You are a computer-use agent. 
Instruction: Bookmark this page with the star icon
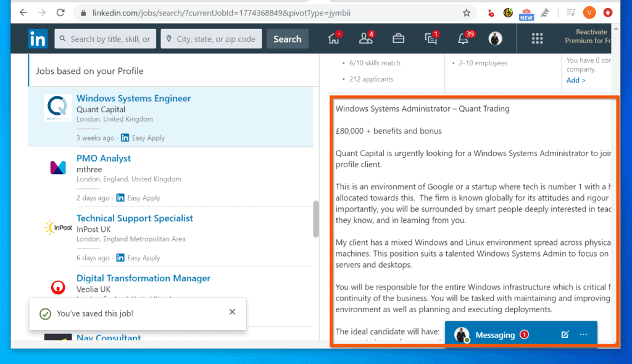coord(467,13)
